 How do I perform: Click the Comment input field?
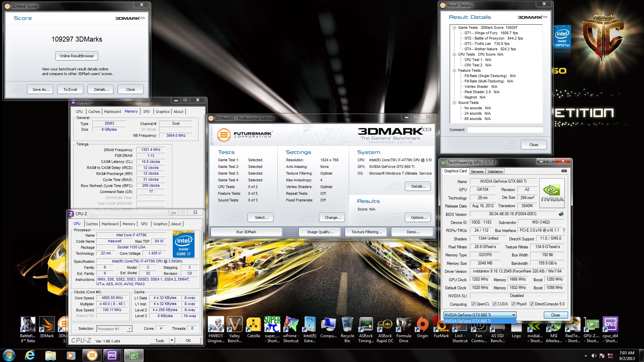505,130
